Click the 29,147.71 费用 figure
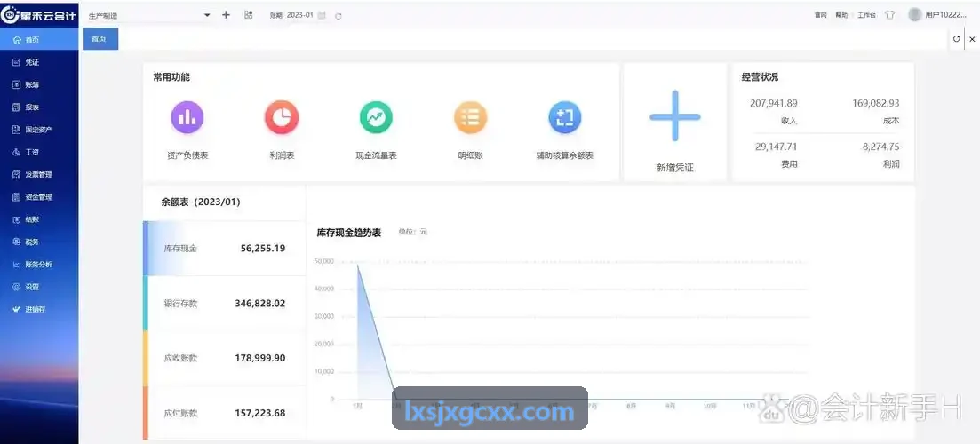 click(x=777, y=147)
